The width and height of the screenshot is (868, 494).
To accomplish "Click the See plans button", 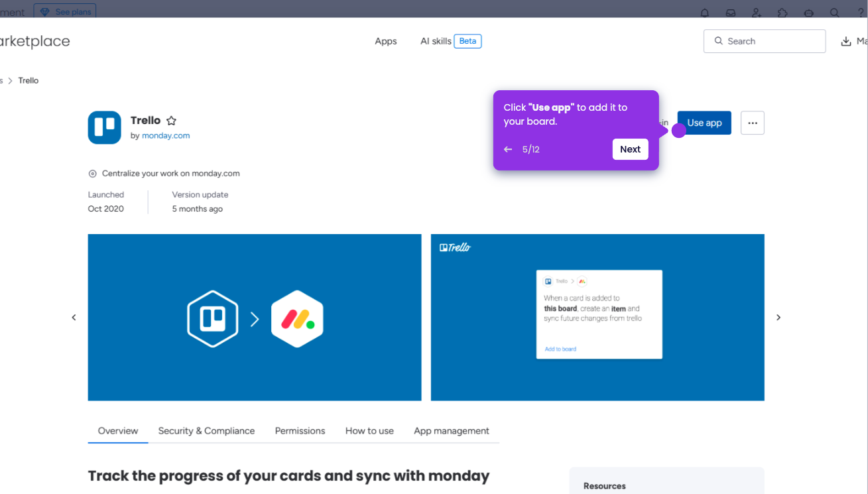I will pos(65,12).
